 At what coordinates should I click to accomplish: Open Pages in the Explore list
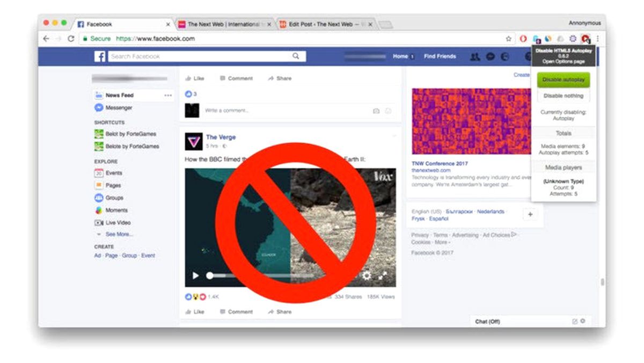[108, 185]
